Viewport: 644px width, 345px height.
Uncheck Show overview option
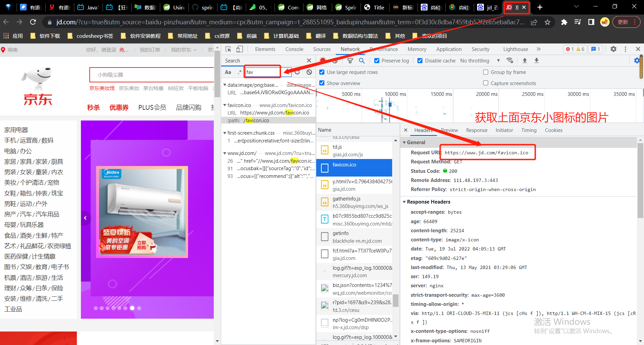[x=322, y=83]
